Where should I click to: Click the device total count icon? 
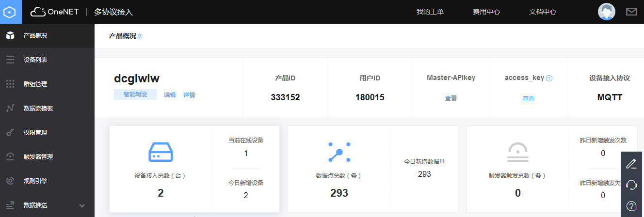pos(161,152)
